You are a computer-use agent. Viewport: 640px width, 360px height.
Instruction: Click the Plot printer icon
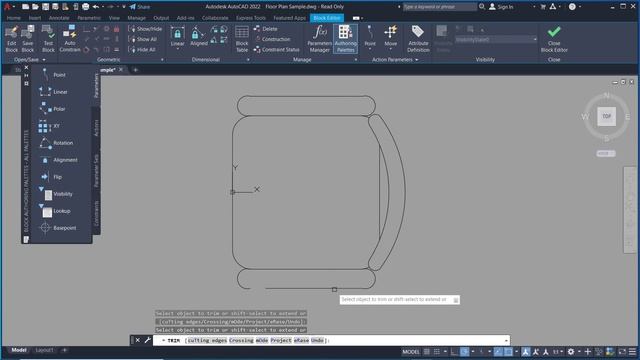85,7
